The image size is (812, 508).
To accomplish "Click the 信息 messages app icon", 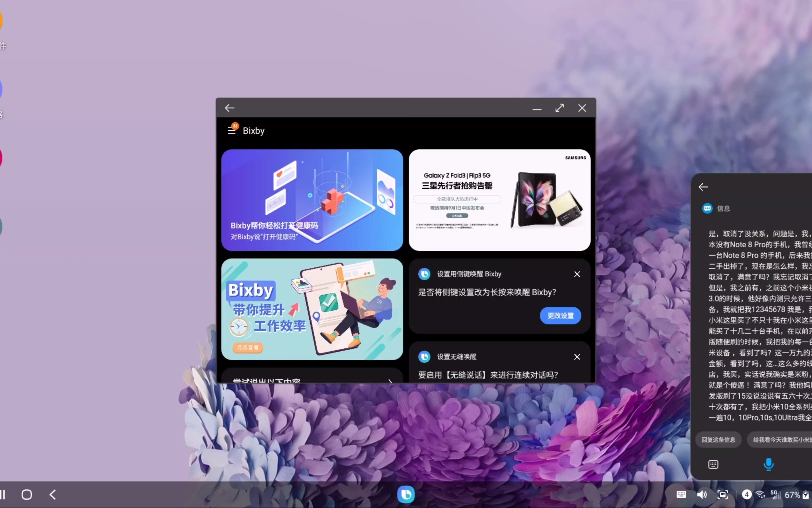I will 707,208.
